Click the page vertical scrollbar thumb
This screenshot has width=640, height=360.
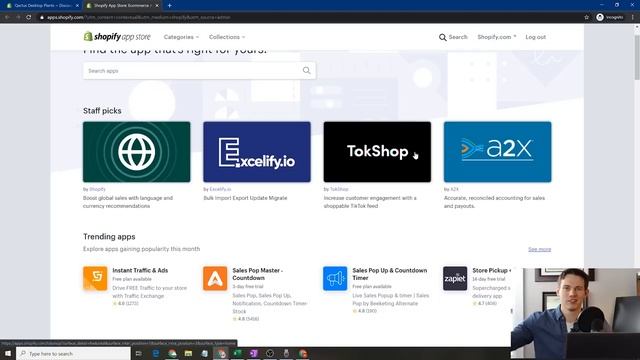pyautogui.click(x=637, y=57)
